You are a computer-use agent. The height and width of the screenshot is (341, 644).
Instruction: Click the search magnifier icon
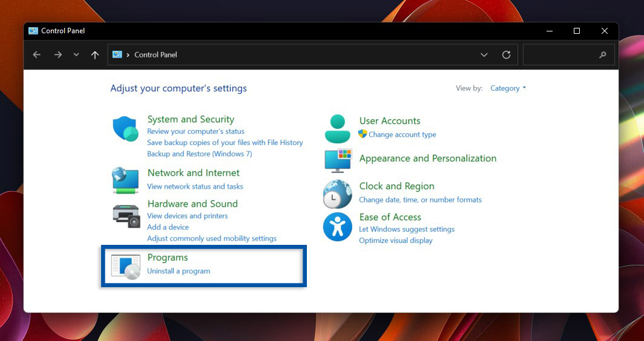point(602,54)
